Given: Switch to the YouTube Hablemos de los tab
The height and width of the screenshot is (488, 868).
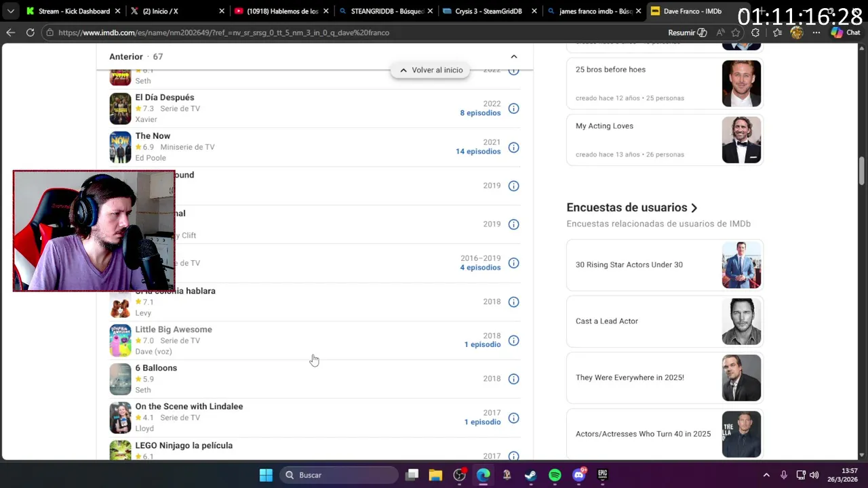Looking at the screenshot, I should (x=281, y=11).
